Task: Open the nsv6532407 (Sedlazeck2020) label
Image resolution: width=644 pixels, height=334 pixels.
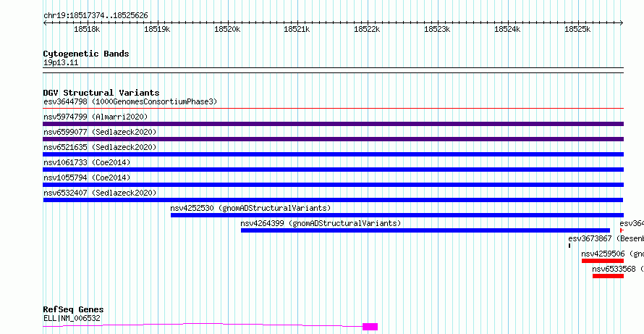Action: 100,193
